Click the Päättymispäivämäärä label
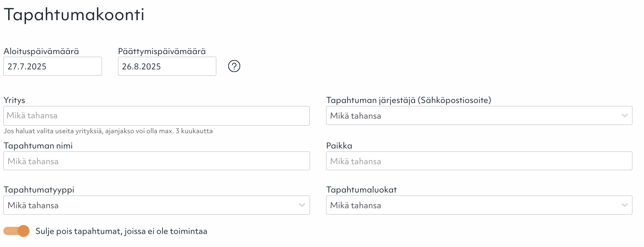Viewport: 644px width, 247px height. 162,51
